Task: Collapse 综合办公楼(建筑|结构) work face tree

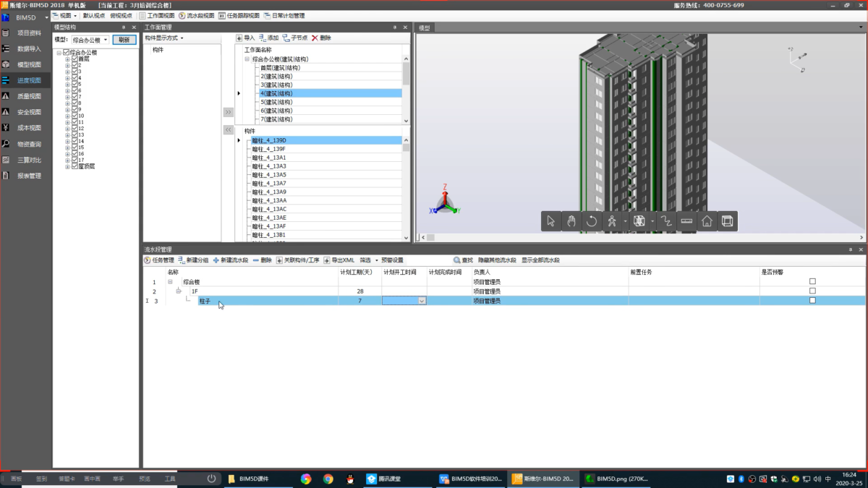Action: point(247,59)
